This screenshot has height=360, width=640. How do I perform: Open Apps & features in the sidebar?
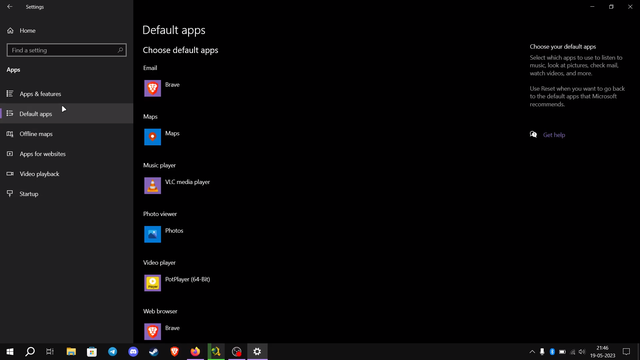67,94
